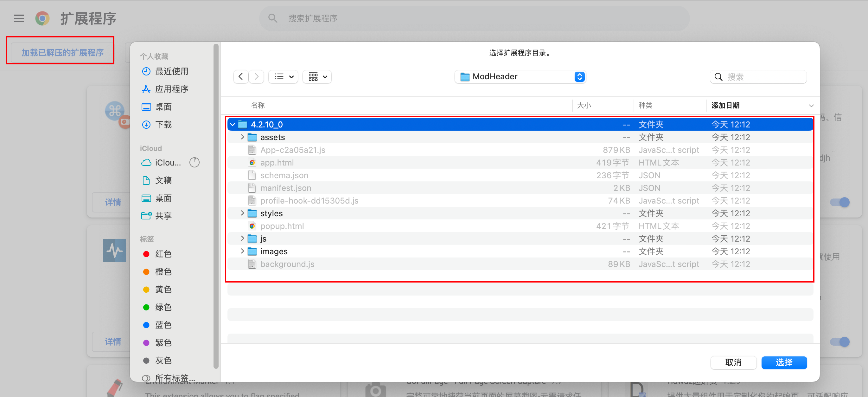The height and width of the screenshot is (397, 868).
Task: Click the app.html Chrome file icon
Action: point(252,163)
